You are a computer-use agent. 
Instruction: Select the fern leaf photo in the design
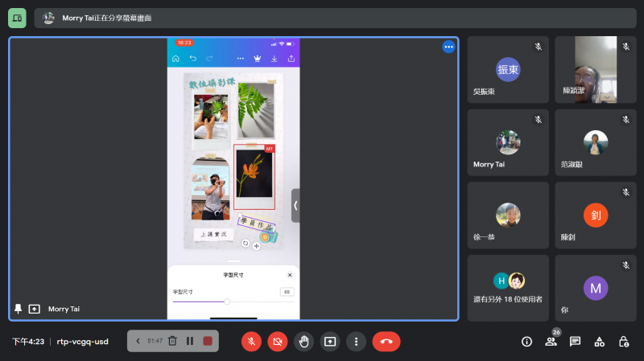click(x=255, y=110)
